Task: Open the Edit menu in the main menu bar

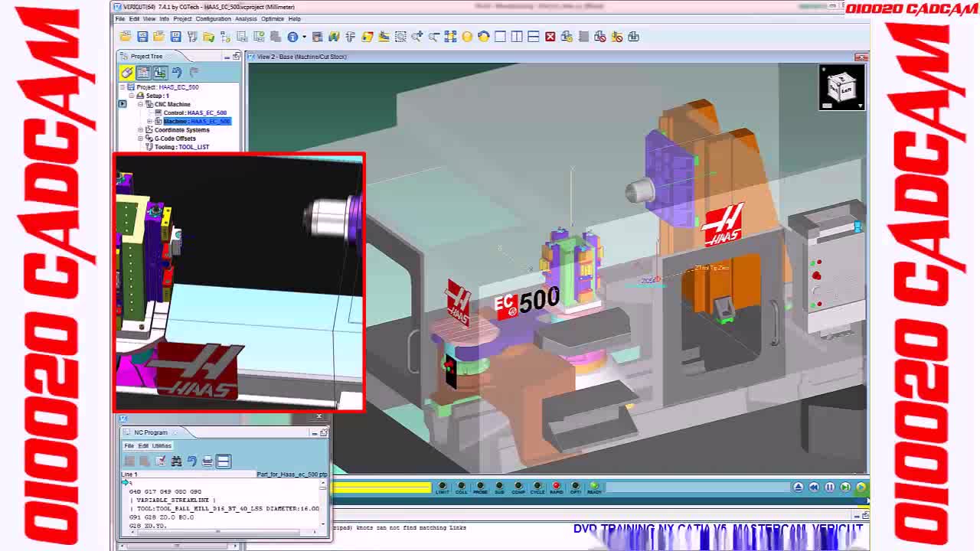Action: coord(134,18)
